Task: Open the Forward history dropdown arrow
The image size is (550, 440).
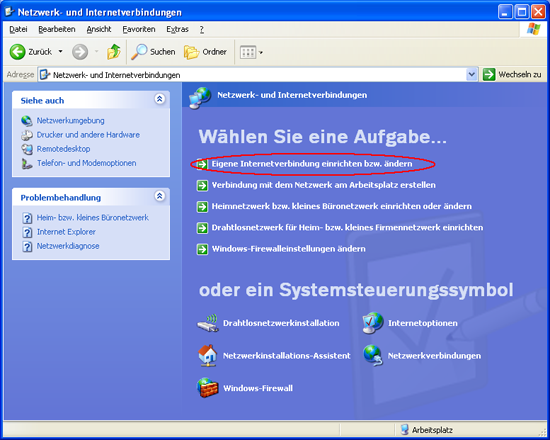Action: 96,52
